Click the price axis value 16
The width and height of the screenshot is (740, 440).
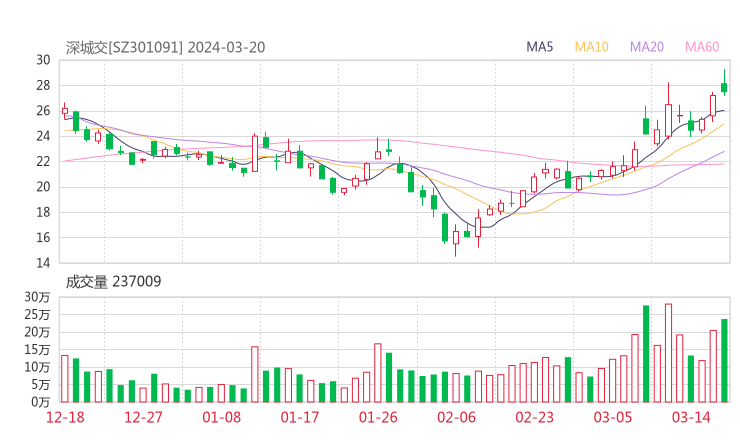click(43, 237)
